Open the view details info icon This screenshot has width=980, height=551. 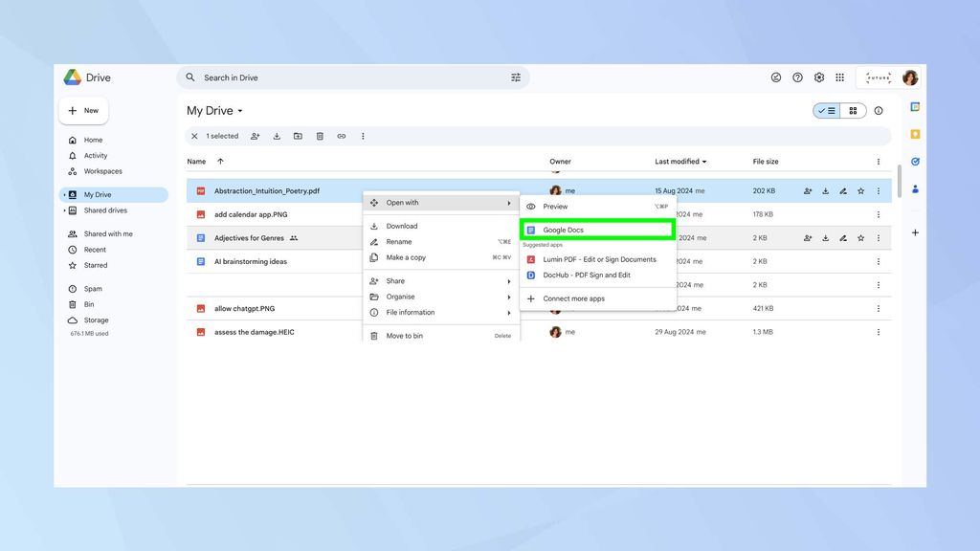879,111
